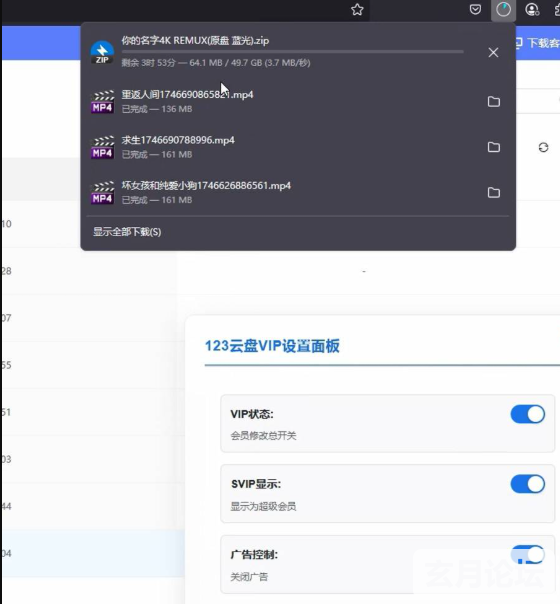Image resolution: width=560 pixels, height=604 pixels.
Task: Click the ZIP file icon of 你的名字 download
Action: pos(102,52)
